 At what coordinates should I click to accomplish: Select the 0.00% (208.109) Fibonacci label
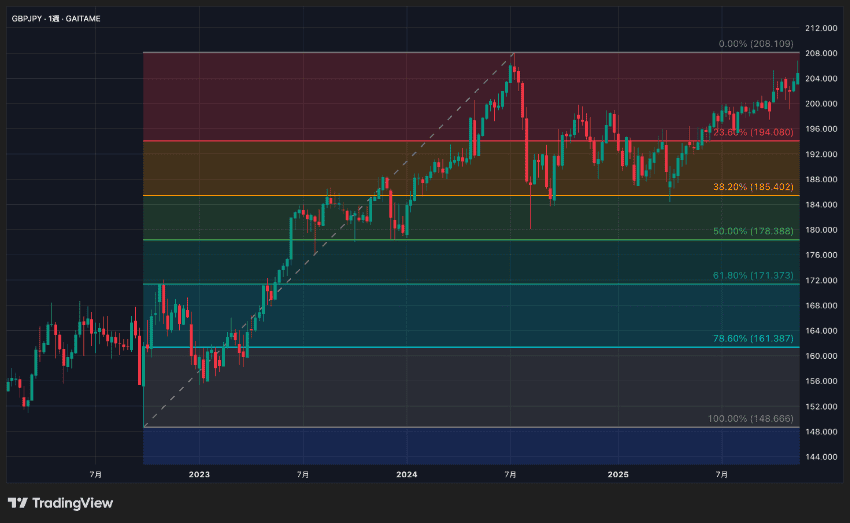click(x=756, y=43)
